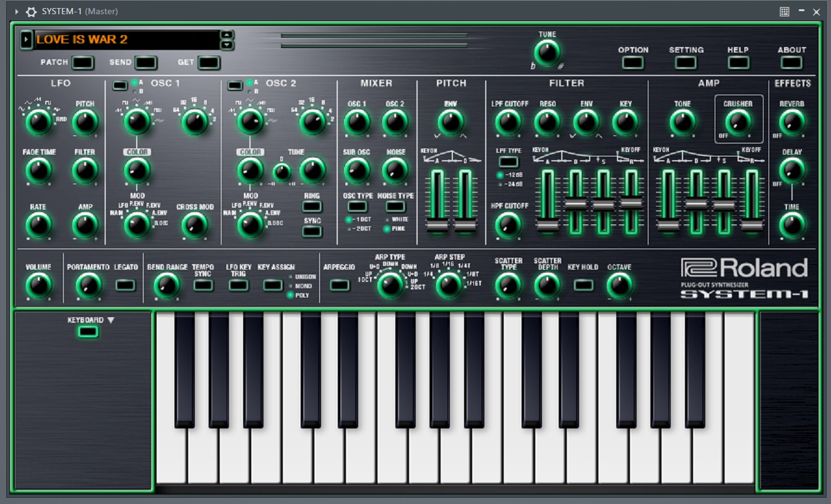
Task: Click the REVERB knob in EFFECTS
Action: pyautogui.click(x=792, y=122)
